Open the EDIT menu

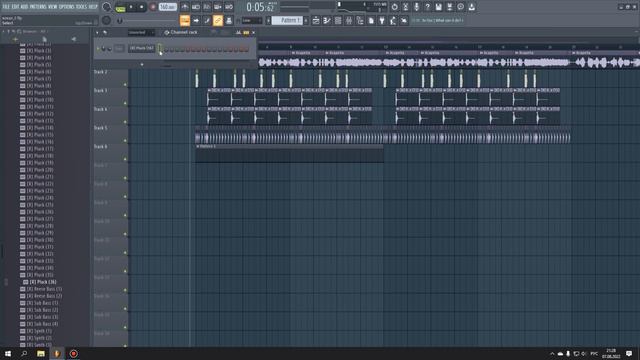click(16, 7)
